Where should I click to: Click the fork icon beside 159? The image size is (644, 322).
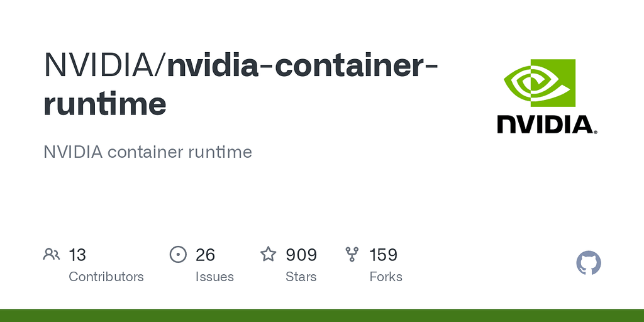click(352, 255)
